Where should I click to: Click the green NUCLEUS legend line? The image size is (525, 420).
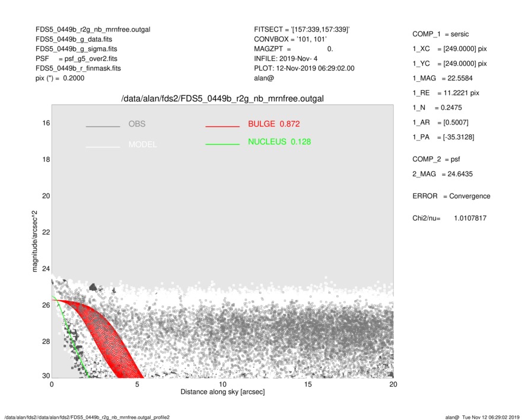pyautogui.click(x=222, y=144)
